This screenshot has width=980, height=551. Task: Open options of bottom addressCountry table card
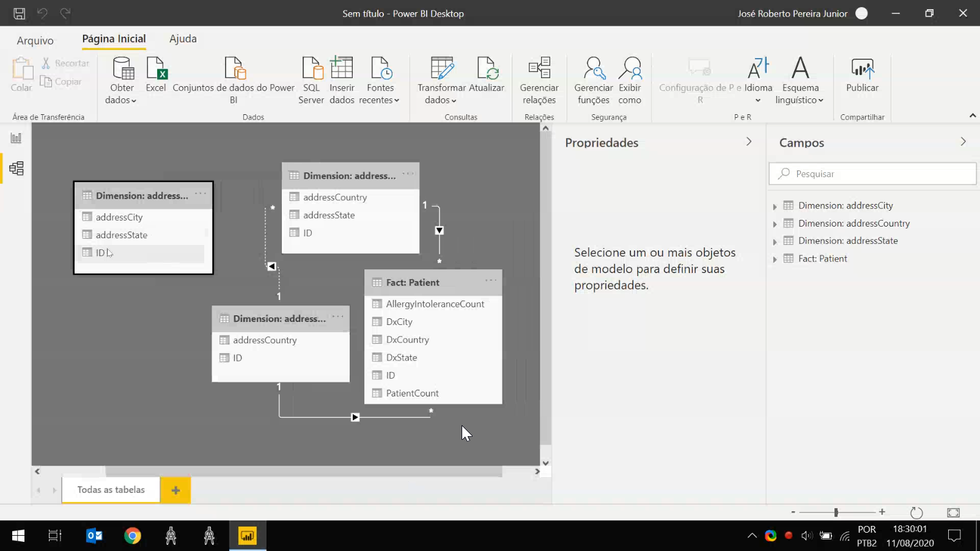point(338,316)
